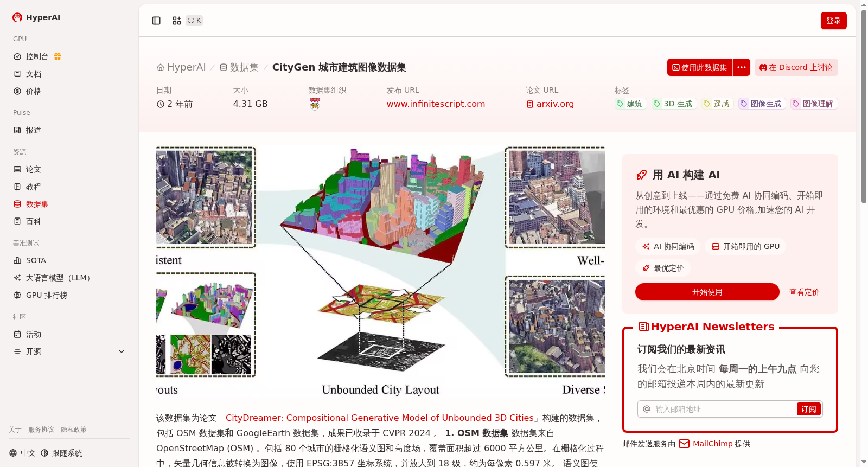Viewport: 868px width, 467px height.
Task: Open the 隐私政策 footer link
Action: (74, 430)
